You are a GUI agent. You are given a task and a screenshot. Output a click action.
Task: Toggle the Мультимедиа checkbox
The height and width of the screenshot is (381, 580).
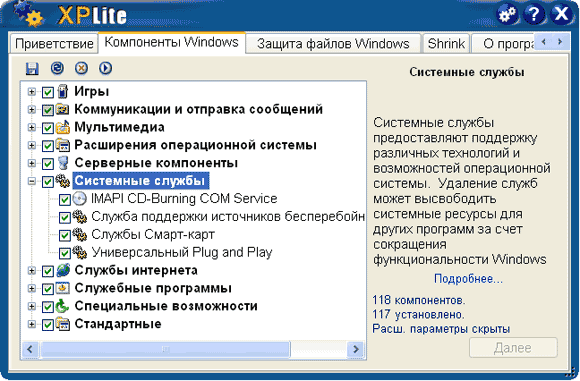tap(48, 128)
